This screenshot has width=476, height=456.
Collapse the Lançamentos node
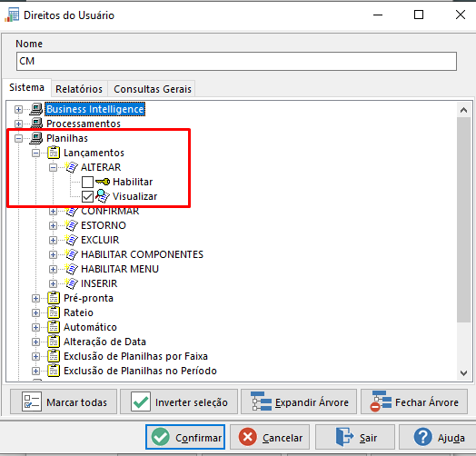pos(35,153)
